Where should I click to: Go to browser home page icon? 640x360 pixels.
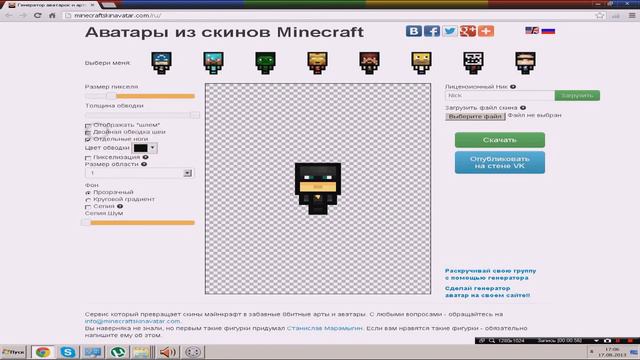coord(52,15)
